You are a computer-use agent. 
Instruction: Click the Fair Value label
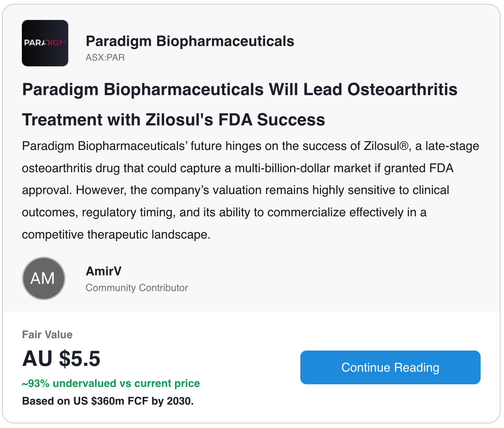tap(47, 335)
